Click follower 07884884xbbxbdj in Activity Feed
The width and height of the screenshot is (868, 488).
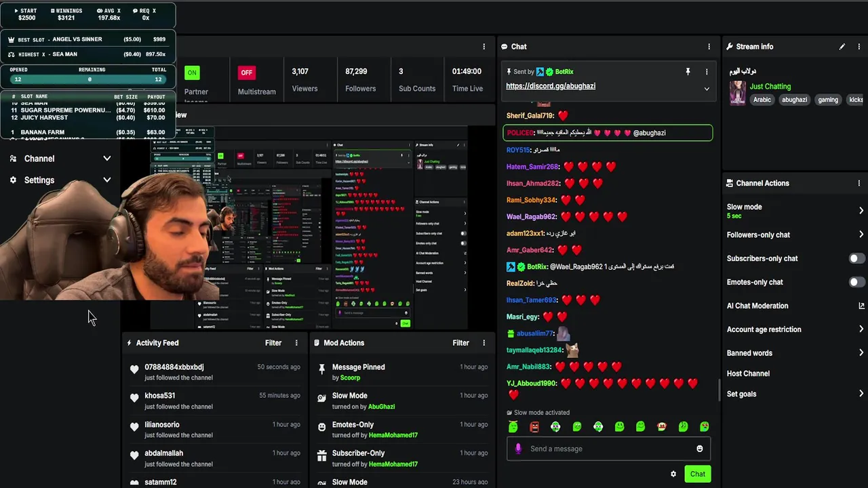[174, 367]
